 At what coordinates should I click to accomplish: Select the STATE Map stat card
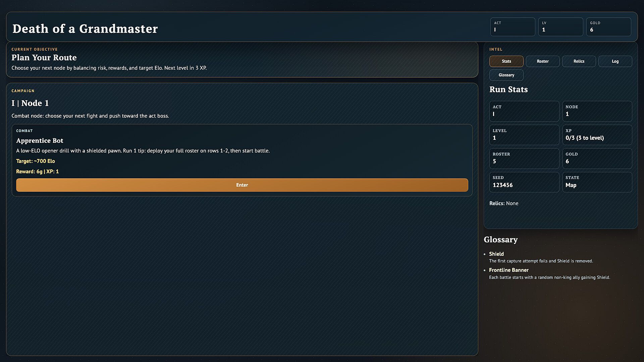pos(597,182)
